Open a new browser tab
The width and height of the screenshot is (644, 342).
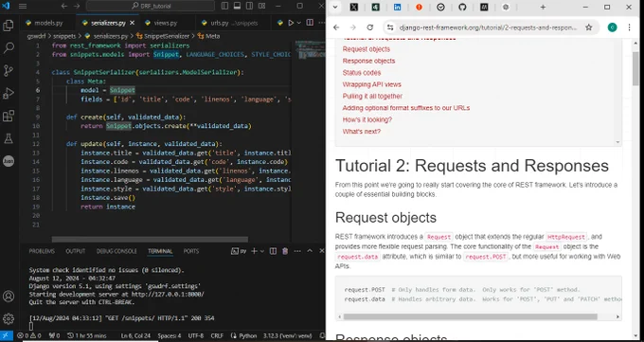click(x=543, y=7)
